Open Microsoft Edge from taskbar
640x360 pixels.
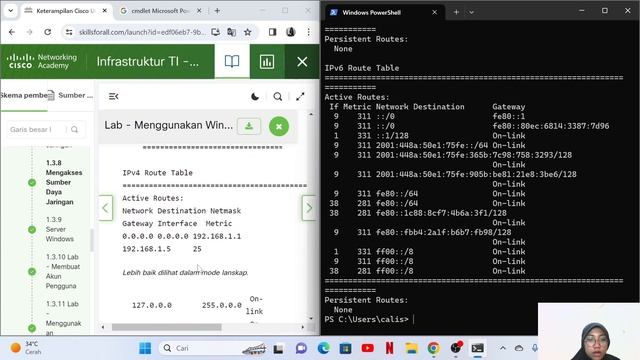point(323,348)
